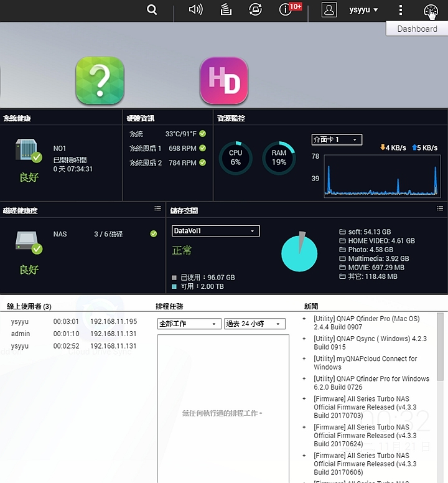
Task: Open Qfinder Pro Mac OS 2.4.4 news
Action: 366,322
